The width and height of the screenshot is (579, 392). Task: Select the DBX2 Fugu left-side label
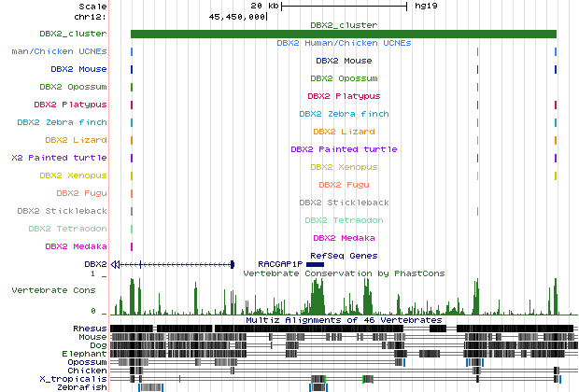83,193
